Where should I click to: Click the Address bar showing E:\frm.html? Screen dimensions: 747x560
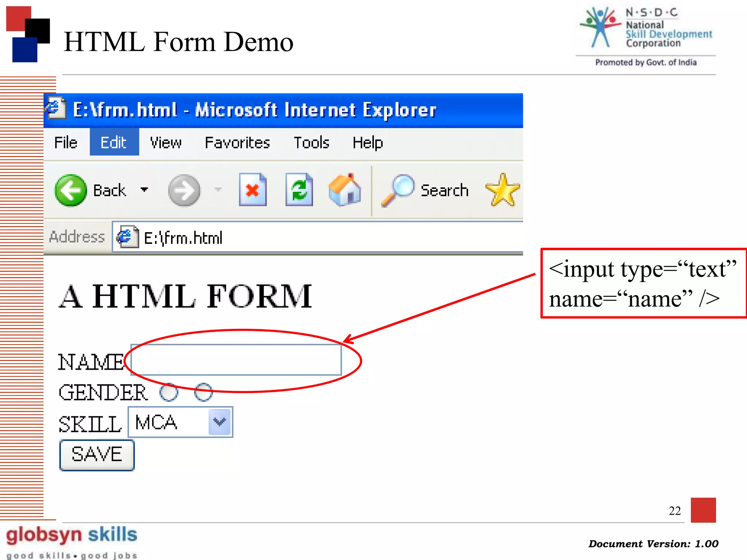click(x=317, y=237)
